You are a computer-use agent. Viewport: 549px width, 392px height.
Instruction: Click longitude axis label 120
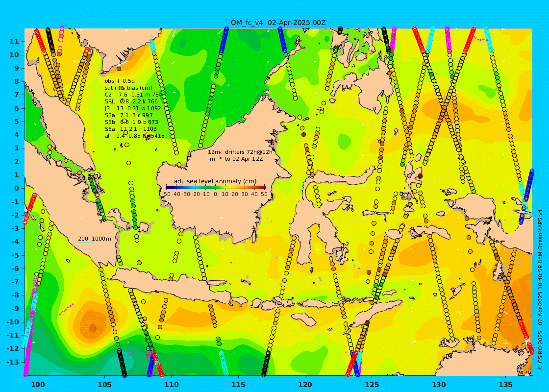pos(305,384)
